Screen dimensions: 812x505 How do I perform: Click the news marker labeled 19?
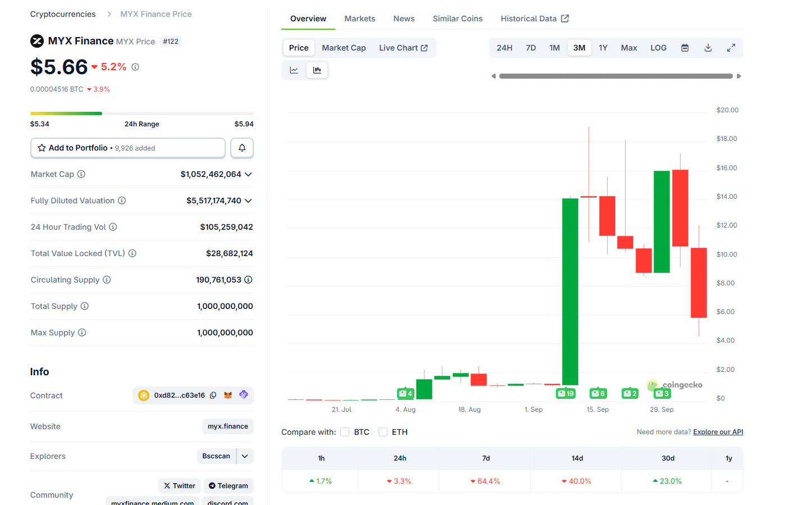point(565,393)
